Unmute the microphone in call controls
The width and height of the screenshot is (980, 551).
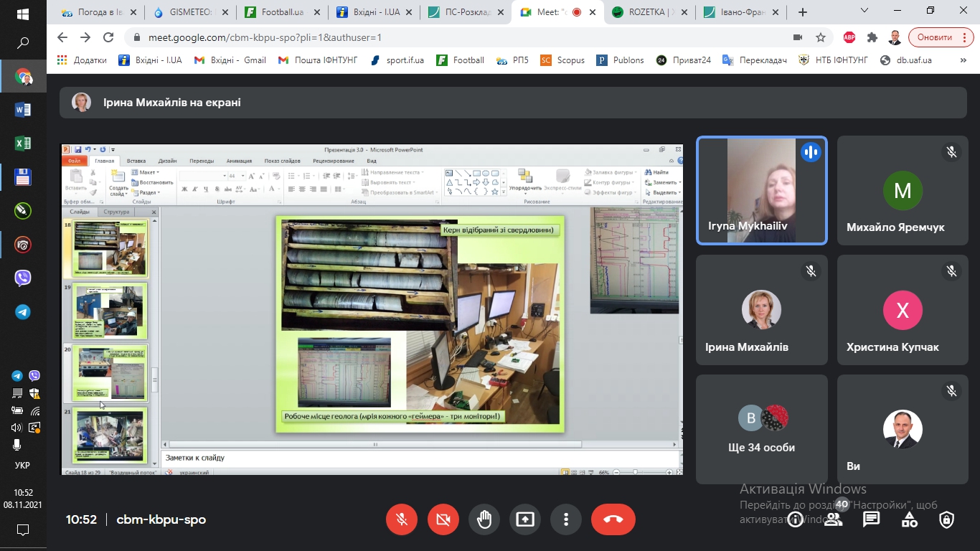click(402, 519)
